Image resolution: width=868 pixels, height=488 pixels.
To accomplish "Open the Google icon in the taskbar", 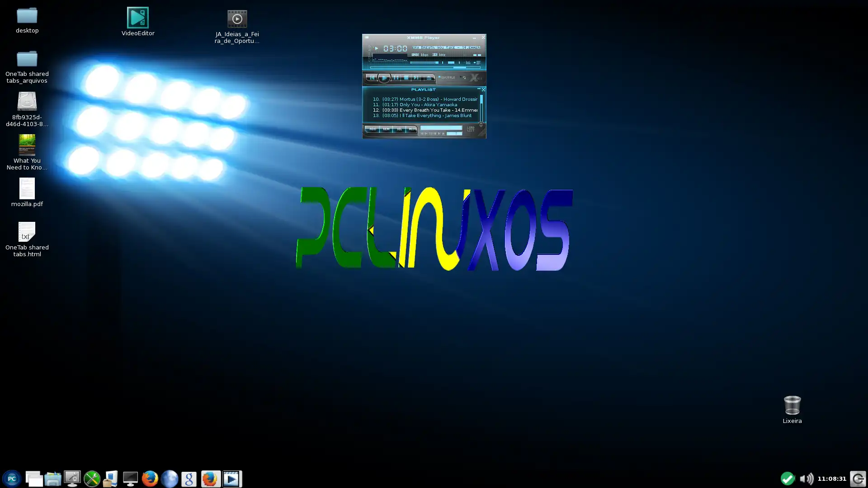I will (189, 479).
